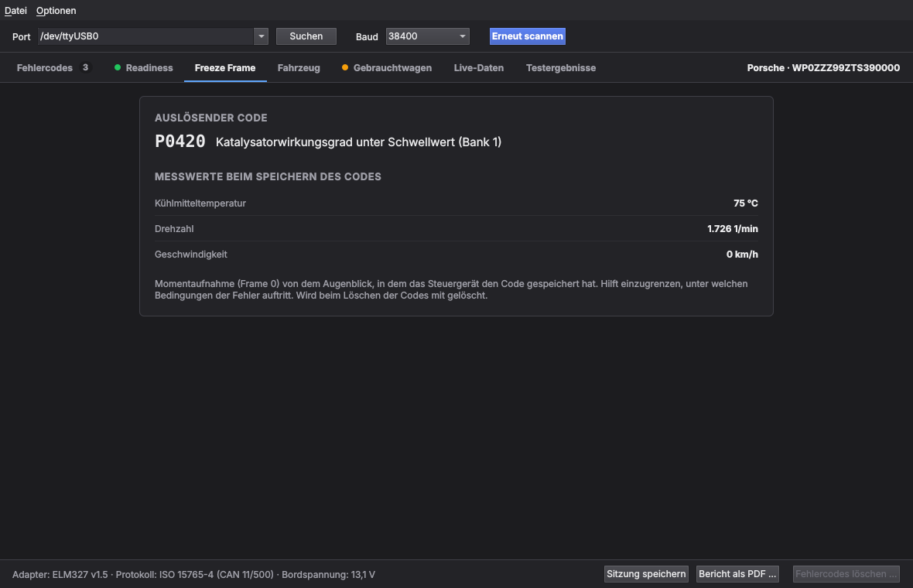The height and width of the screenshot is (588, 913).
Task: Click the Suchen button
Action: (306, 36)
